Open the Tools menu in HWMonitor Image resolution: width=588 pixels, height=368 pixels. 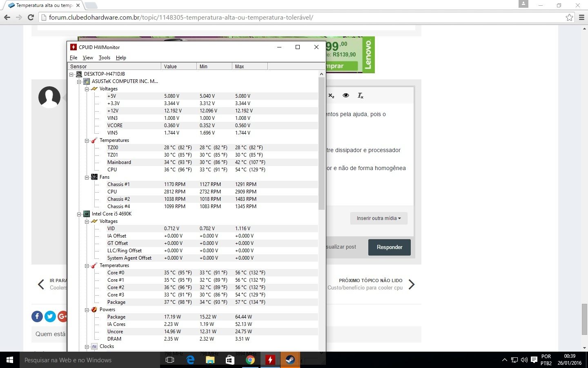(x=105, y=58)
